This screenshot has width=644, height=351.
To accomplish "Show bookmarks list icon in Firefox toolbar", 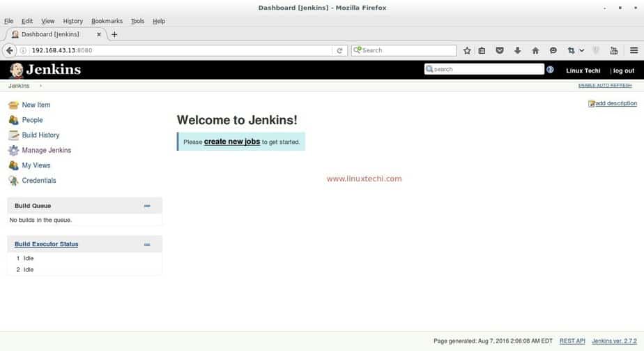I will click(482, 50).
